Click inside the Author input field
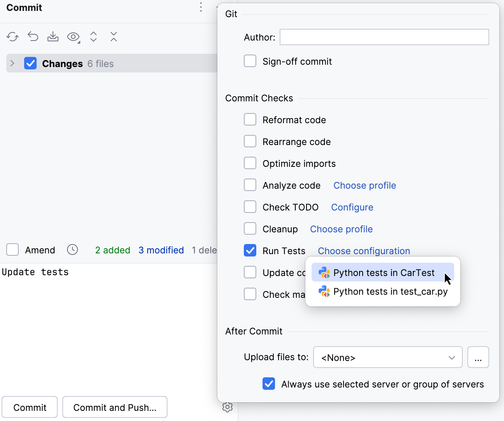The image size is (504, 421). click(x=384, y=37)
